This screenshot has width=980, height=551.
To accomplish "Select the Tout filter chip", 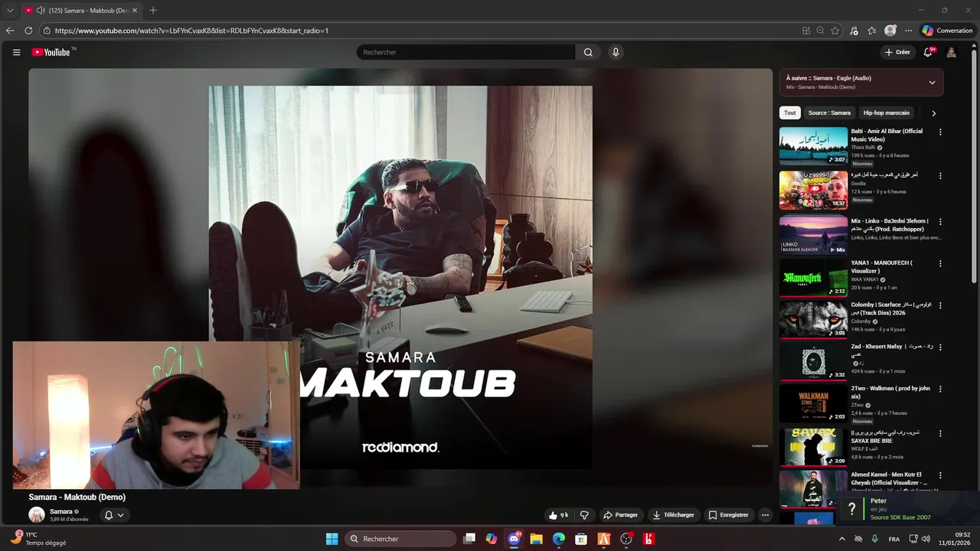I will pos(790,112).
